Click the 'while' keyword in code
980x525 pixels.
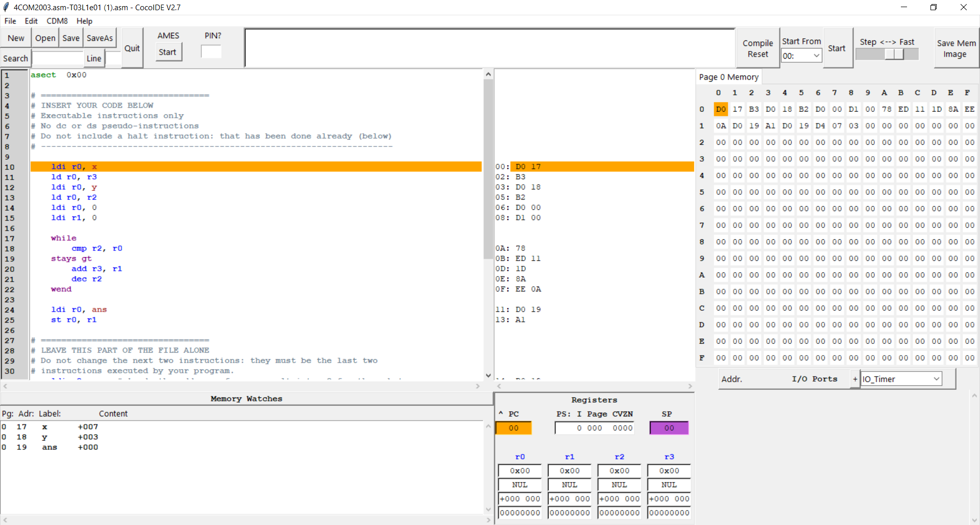[63, 238]
